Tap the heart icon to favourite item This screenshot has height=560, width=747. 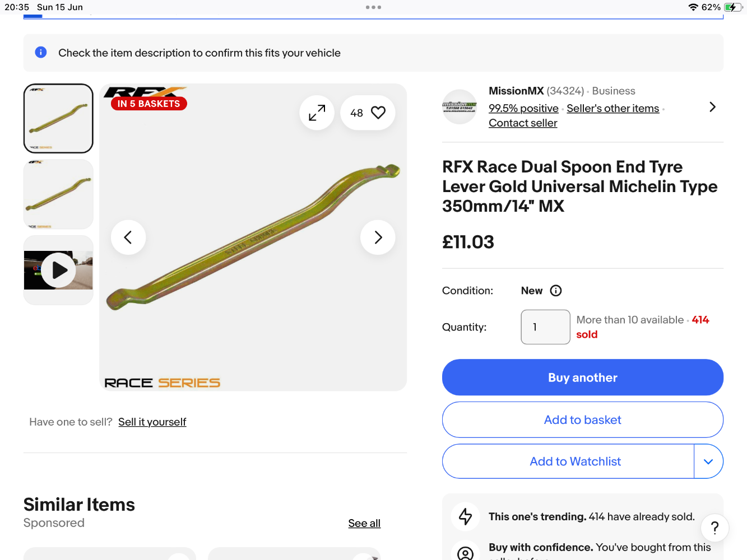pyautogui.click(x=378, y=113)
